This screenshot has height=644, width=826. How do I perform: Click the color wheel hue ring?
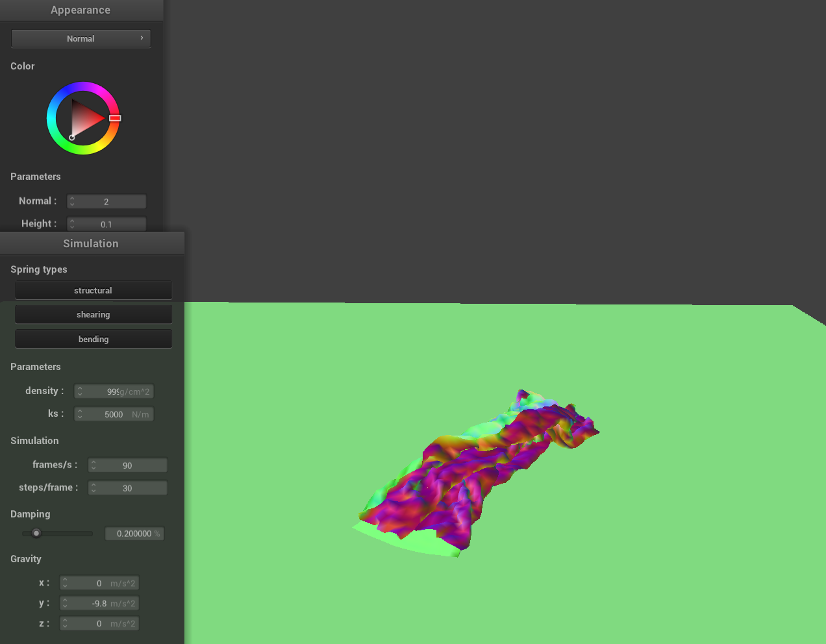83,86
